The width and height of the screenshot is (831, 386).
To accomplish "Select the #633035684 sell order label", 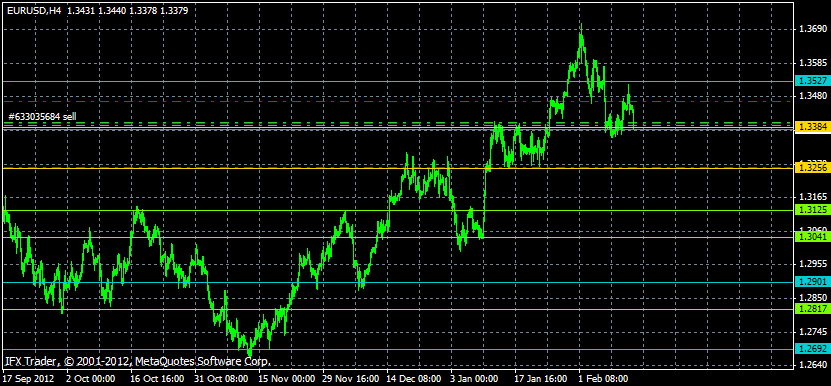I will (x=39, y=116).
